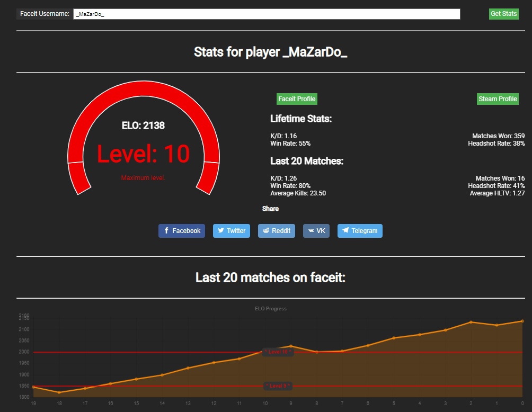532x412 pixels.
Task: Click 'Matches Won: 16' value
Action: [500, 178]
